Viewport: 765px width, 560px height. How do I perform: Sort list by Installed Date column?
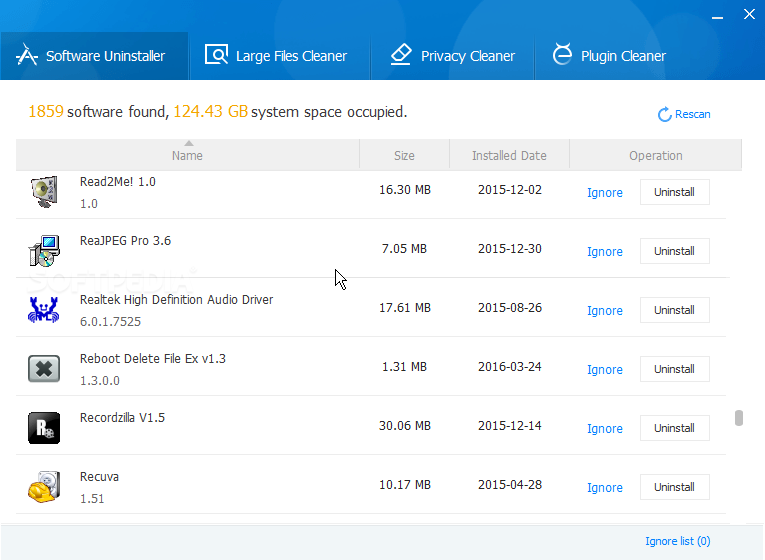tap(509, 155)
